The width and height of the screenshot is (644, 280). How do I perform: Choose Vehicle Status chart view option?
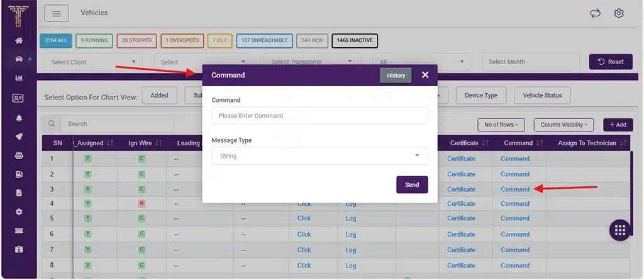542,96
